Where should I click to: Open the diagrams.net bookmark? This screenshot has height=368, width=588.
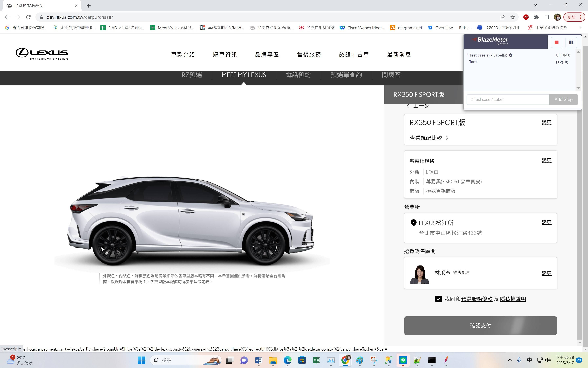(x=406, y=28)
